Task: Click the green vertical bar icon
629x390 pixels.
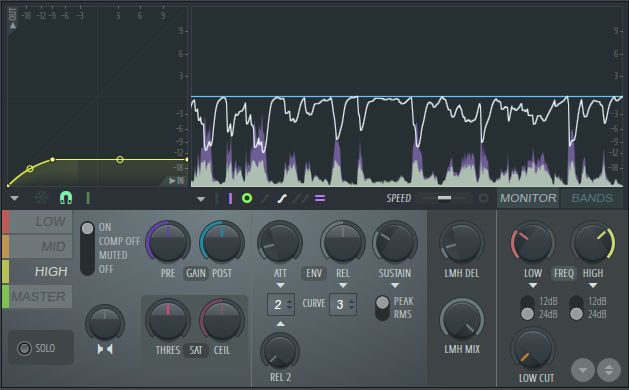Action: pos(88,198)
